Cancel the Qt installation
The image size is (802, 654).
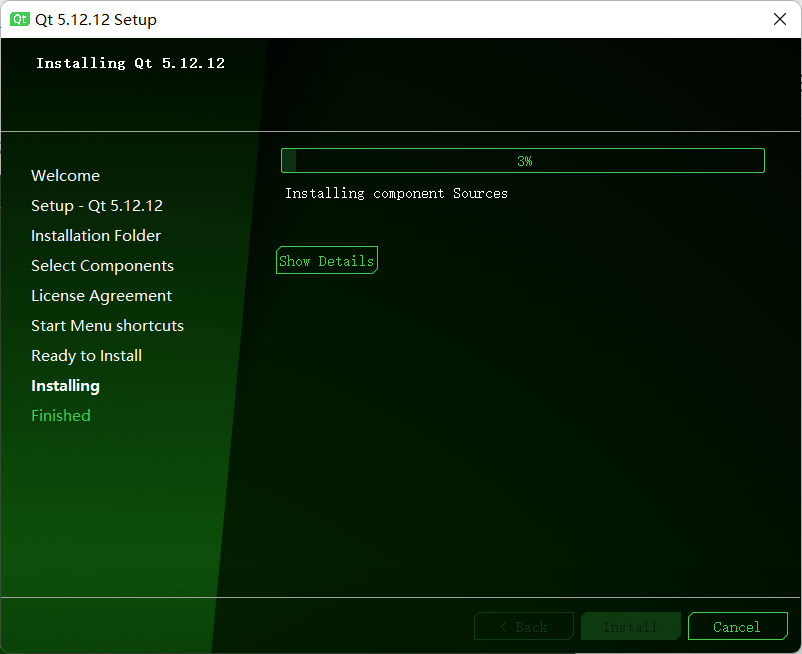coord(738,626)
